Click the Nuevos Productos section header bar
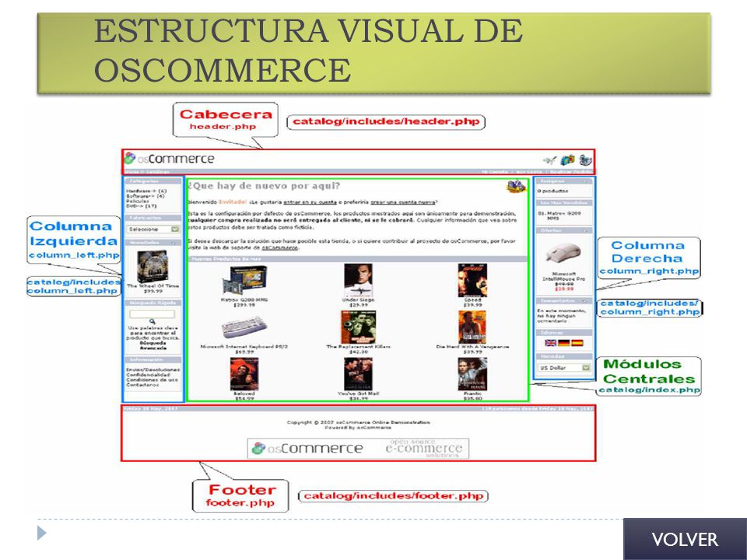This screenshot has height=560, width=747. click(358, 259)
